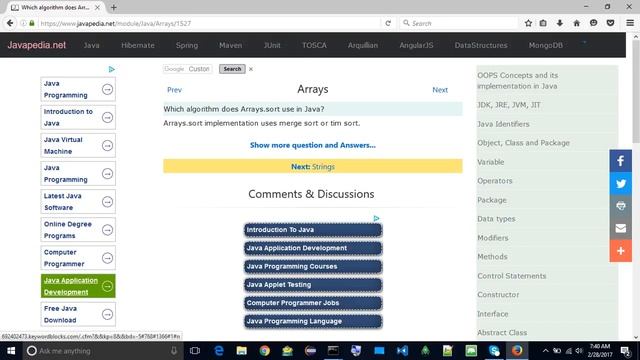
Task: Click the Firefox back arrow button
Action: (10, 23)
